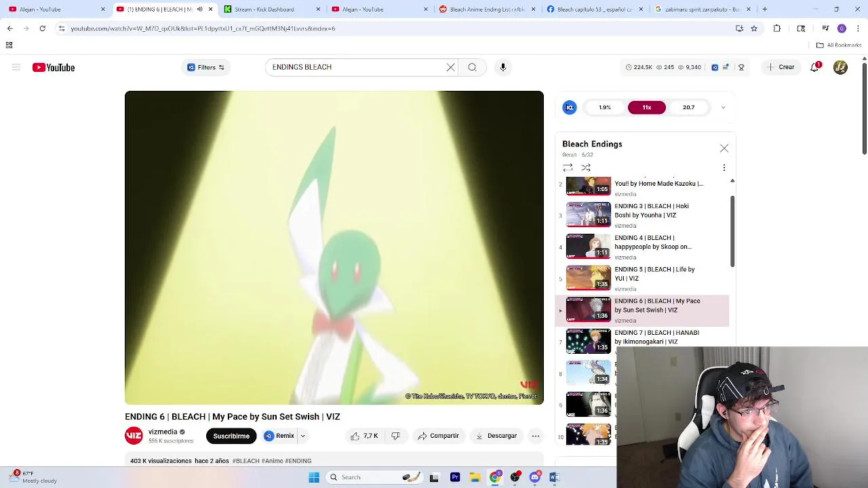Open the playlist three-dot options menu

[724, 167]
